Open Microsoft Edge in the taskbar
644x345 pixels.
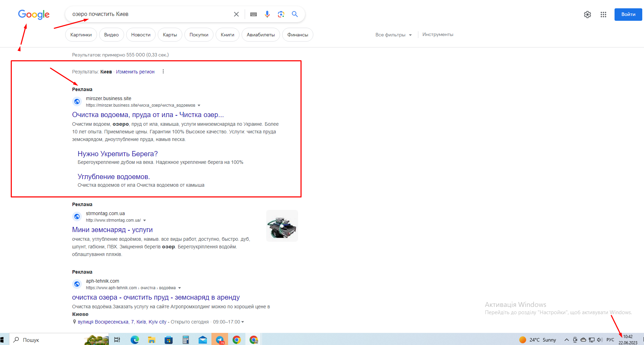(x=134, y=340)
